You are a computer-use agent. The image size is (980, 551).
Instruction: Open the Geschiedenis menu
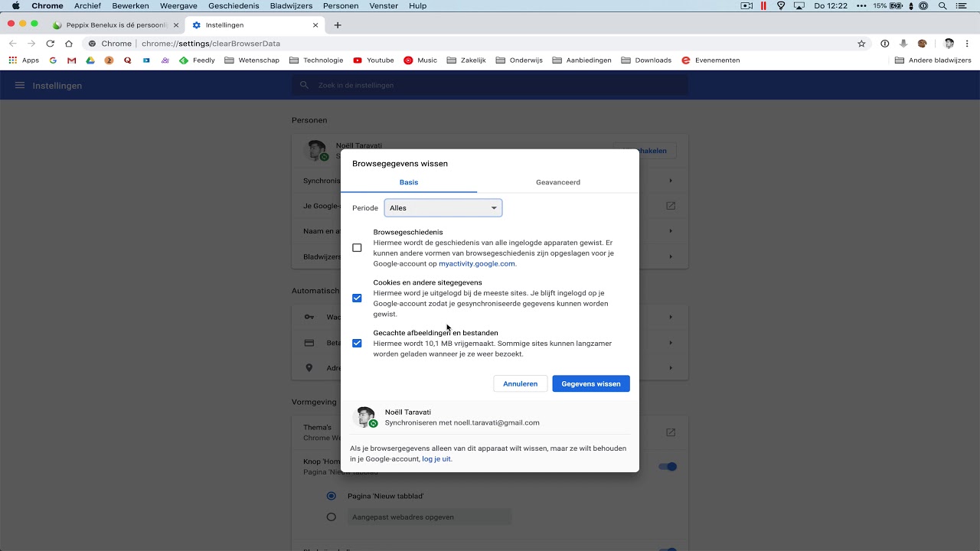(x=234, y=5)
